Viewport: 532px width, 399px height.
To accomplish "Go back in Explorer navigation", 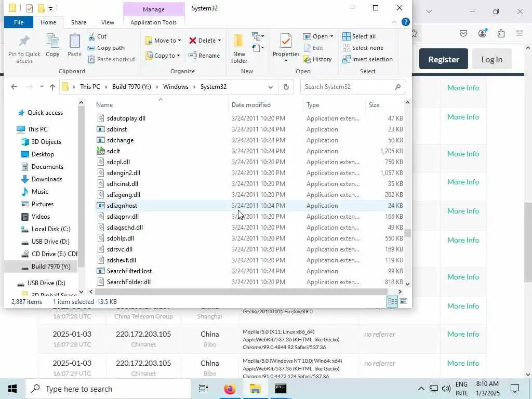I will (x=14, y=87).
